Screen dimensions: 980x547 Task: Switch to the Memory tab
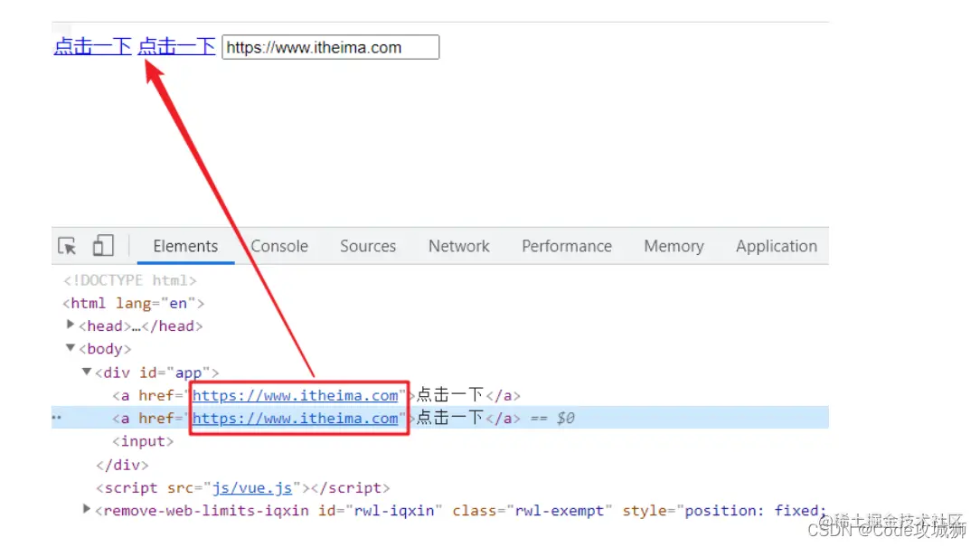pyautogui.click(x=674, y=246)
